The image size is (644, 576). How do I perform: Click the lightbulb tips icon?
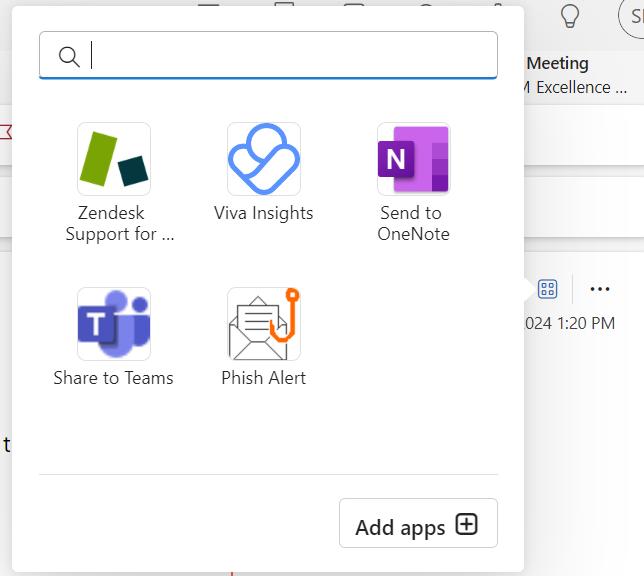570,16
